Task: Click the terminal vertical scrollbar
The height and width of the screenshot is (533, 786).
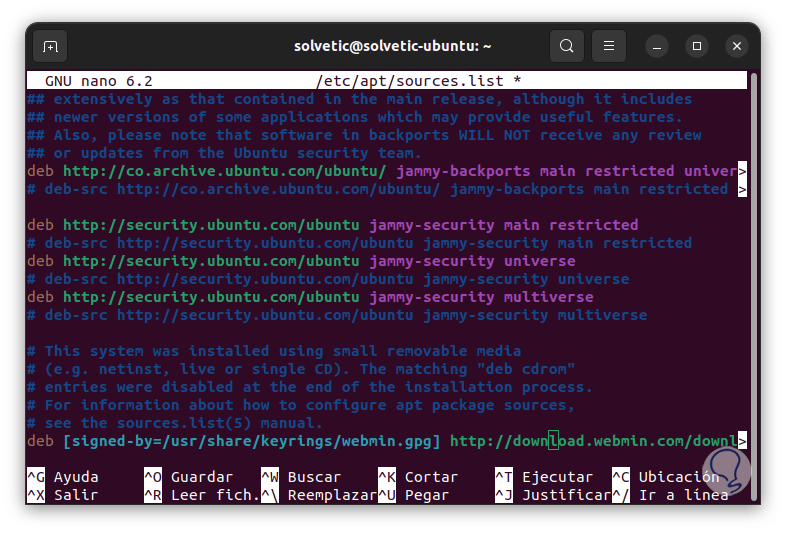Action: [x=753, y=286]
